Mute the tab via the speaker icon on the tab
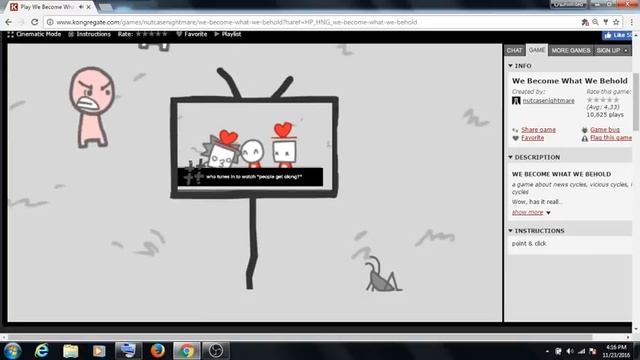This screenshot has height=360, width=640. click(x=81, y=7)
